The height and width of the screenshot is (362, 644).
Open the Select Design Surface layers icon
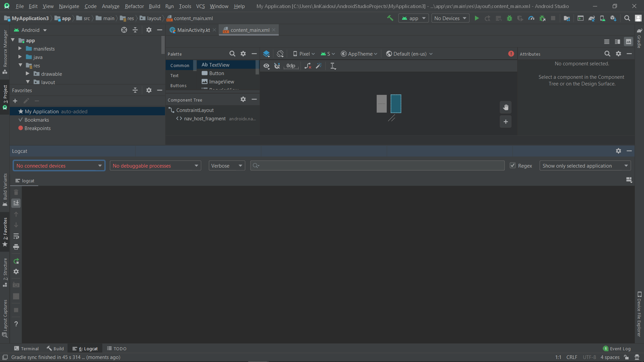pyautogui.click(x=266, y=54)
